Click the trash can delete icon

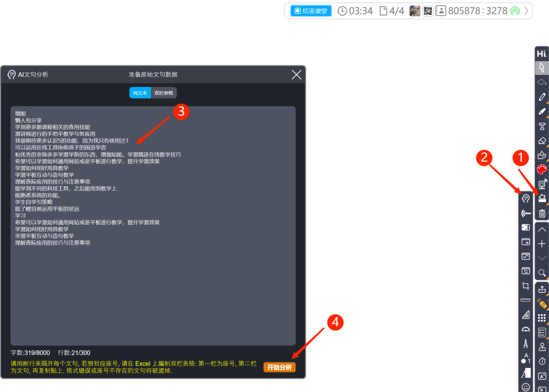(x=542, y=213)
